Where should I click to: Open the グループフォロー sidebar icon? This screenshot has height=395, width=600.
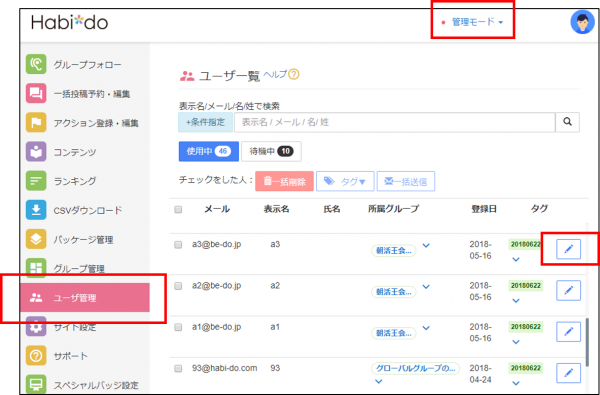(x=36, y=64)
